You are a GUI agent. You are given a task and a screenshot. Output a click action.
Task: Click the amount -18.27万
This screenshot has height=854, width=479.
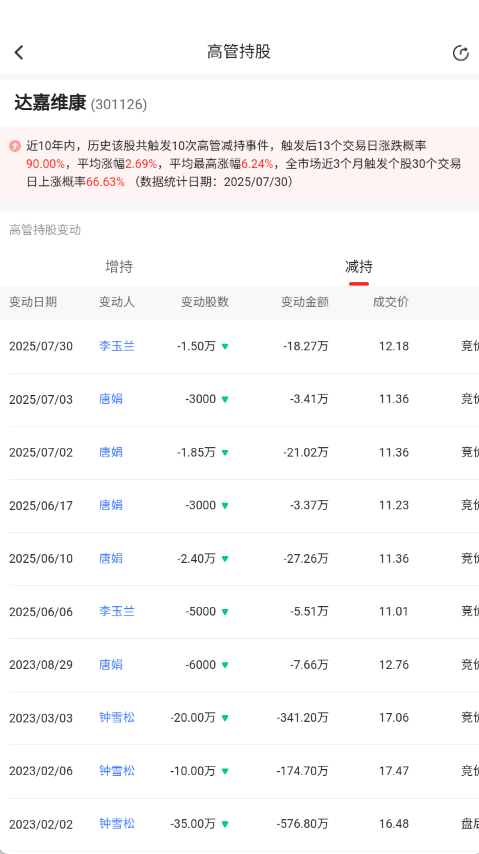point(306,346)
